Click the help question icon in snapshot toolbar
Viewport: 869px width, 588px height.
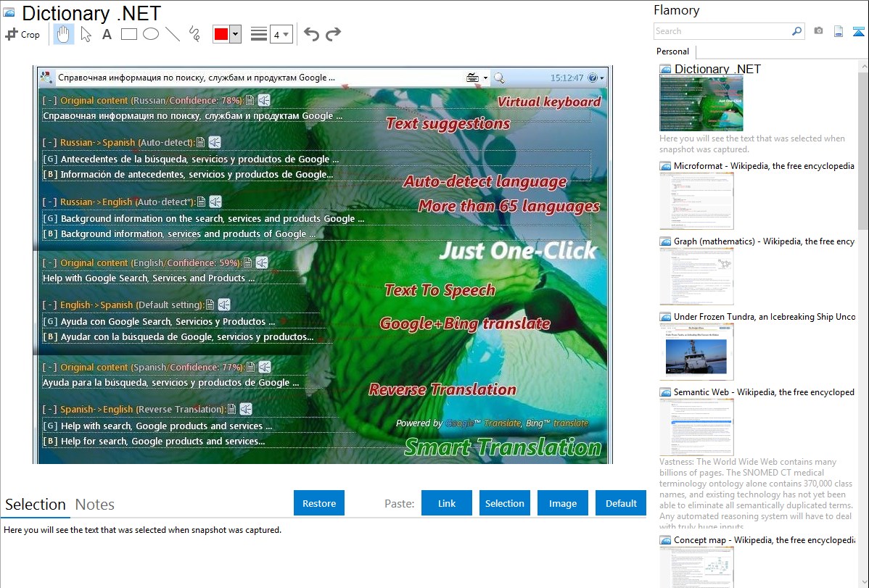click(593, 78)
